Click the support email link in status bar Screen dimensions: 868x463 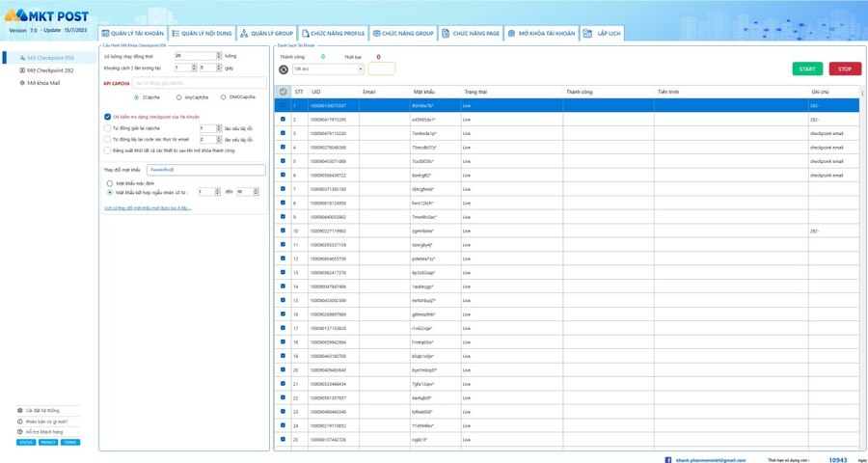point(711,460)
